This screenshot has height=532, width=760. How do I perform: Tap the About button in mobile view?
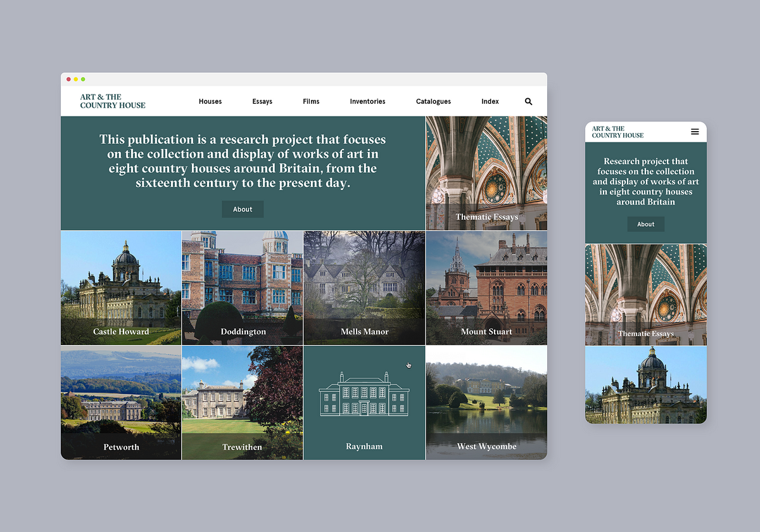coord(645,224)
